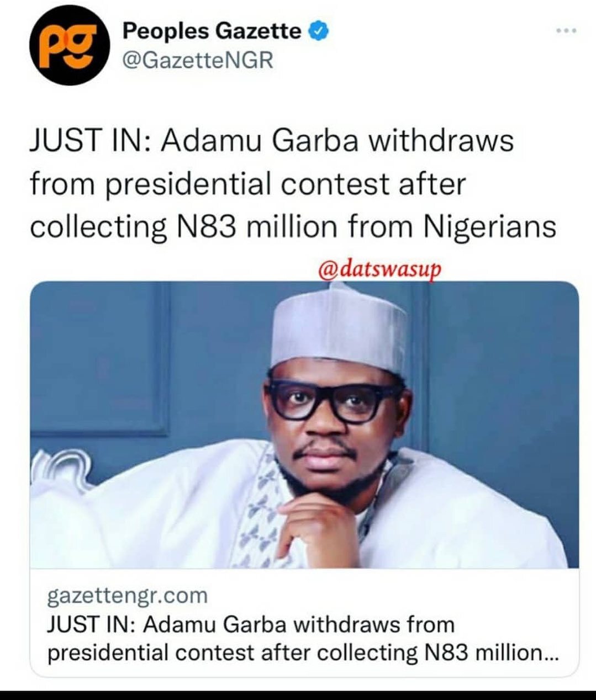Click the red @datswasup watermark
Viewport: 596px width, 700px height.
click(x=381, y=269)
